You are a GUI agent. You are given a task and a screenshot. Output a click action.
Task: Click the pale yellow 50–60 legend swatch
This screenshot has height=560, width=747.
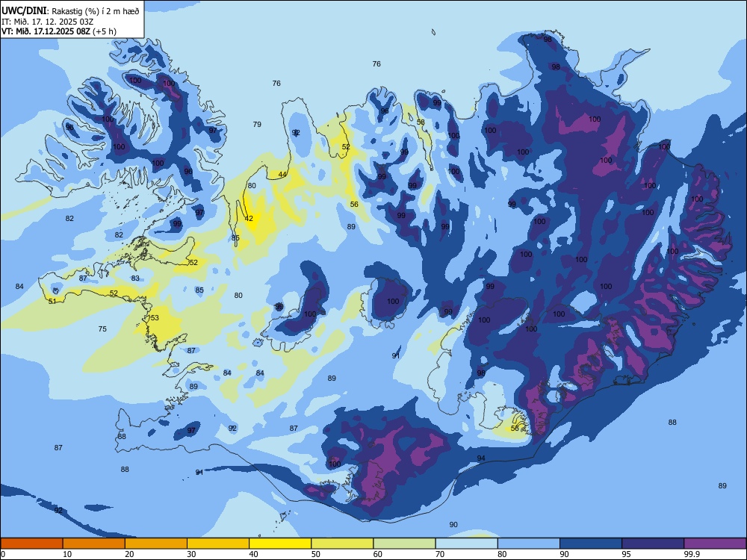(x=343, y=544)
